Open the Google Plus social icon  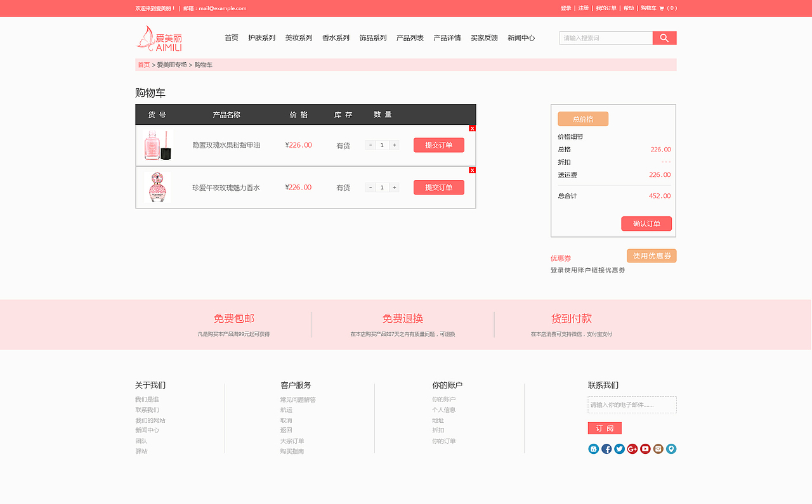pos(632,449)
